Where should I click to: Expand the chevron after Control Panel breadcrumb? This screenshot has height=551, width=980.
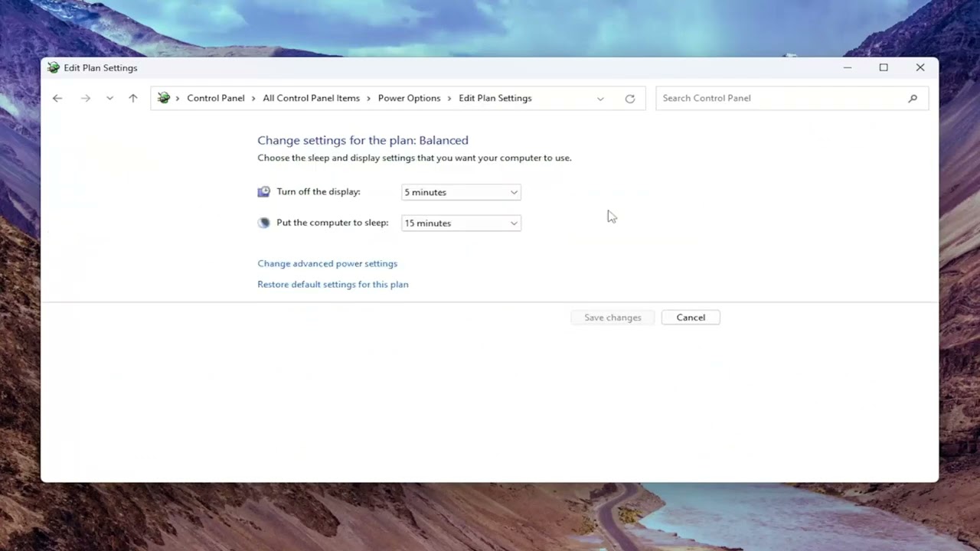(254, 98)
